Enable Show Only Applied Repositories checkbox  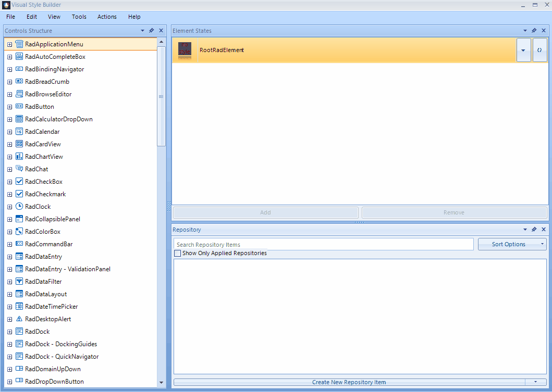pos(178,253)
